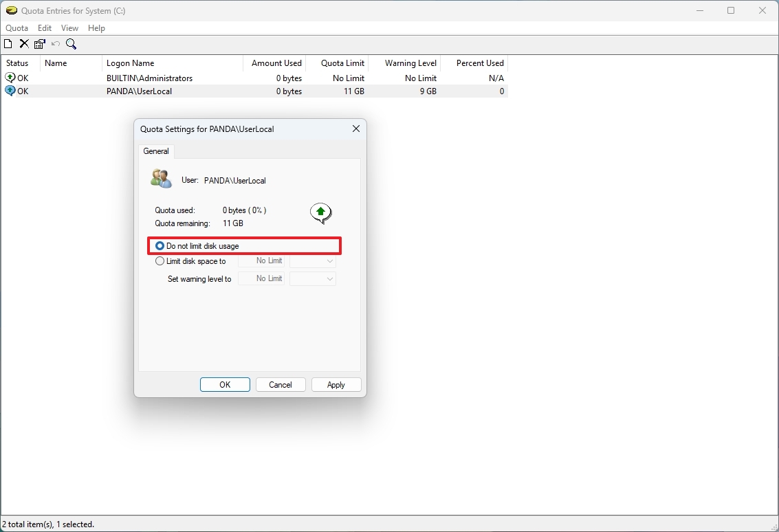The image size is (779, 532).
Task: Click the Limit disk space No Limit field
Action: point(261,261)
